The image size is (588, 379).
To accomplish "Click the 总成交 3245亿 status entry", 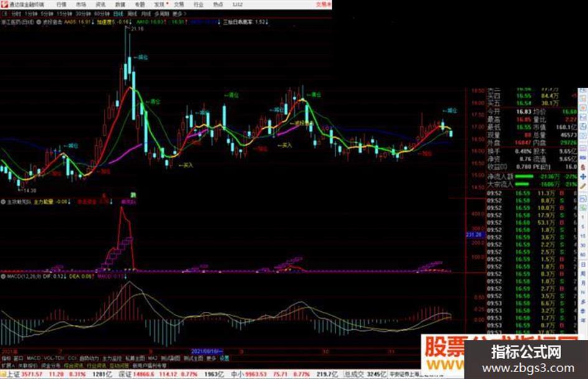I will [x=366, y=374].
